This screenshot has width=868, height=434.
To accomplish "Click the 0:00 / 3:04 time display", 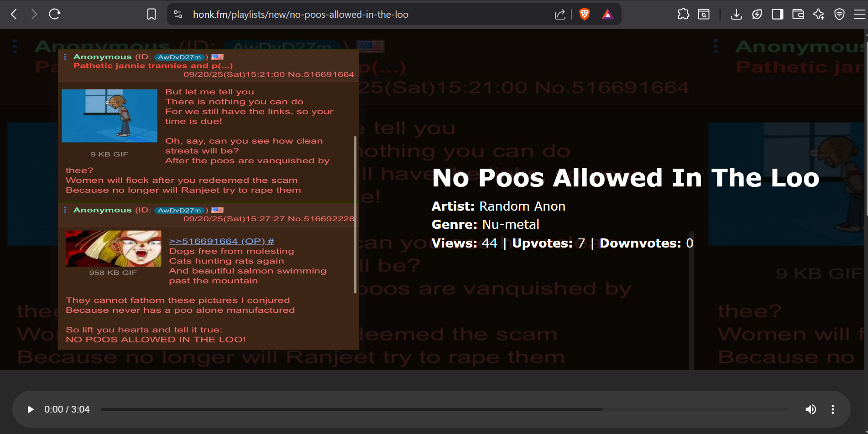I will pyautogui.click(x=67, y=409).
